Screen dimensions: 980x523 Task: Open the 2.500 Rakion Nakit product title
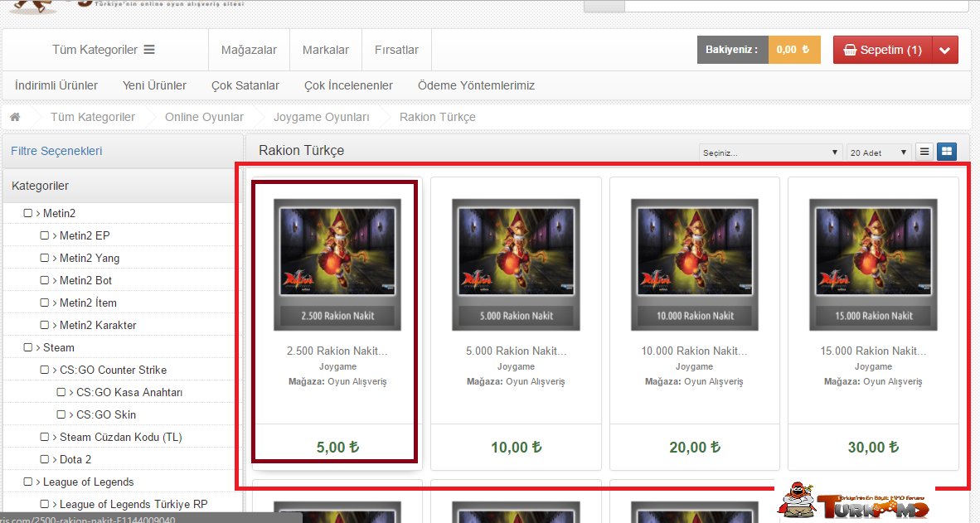click(337, 351)
